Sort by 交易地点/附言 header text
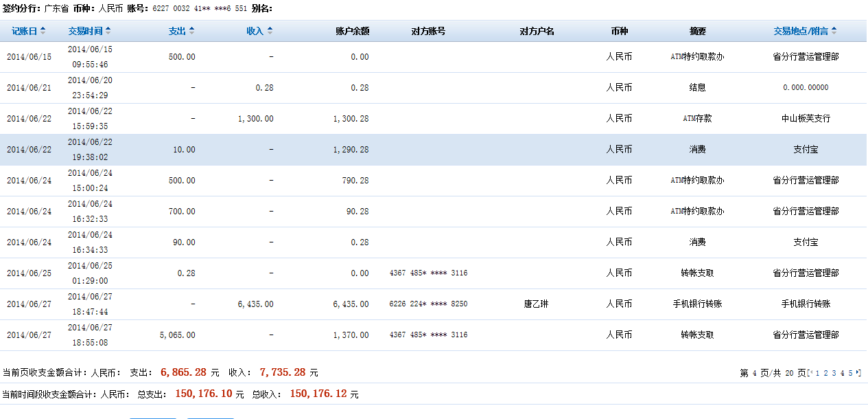868x419 pixels. [801, 31]
